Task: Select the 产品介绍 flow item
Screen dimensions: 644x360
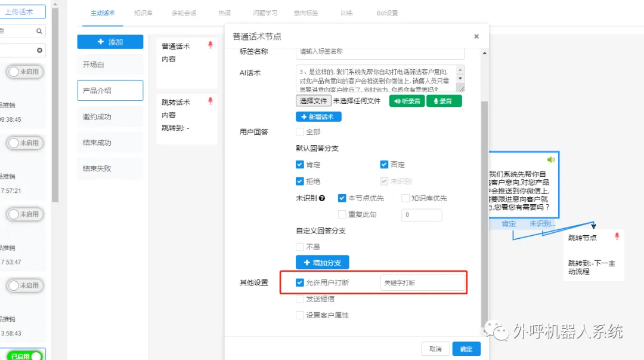Action: tap(110, 91)
